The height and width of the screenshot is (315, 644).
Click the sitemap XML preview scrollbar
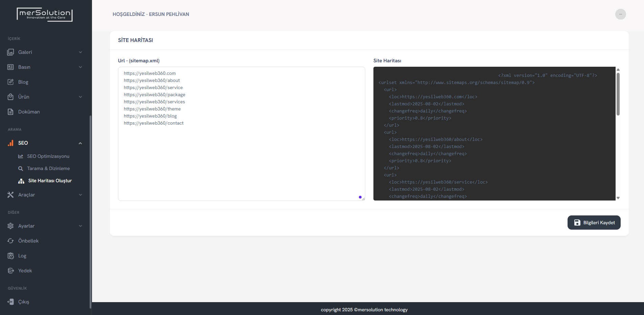[618, 95]
